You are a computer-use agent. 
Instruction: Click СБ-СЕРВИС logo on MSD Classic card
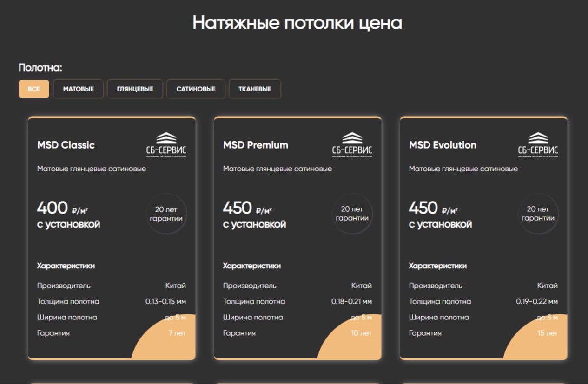[166, 145]
